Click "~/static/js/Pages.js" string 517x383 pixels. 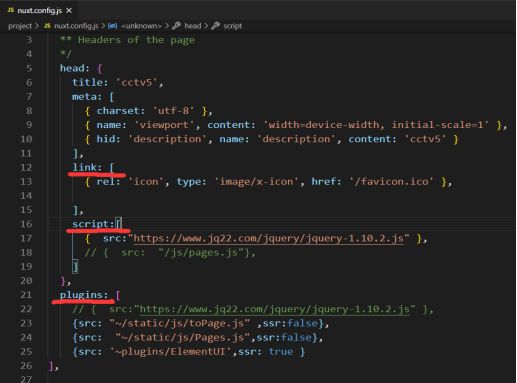coord(182,338)
